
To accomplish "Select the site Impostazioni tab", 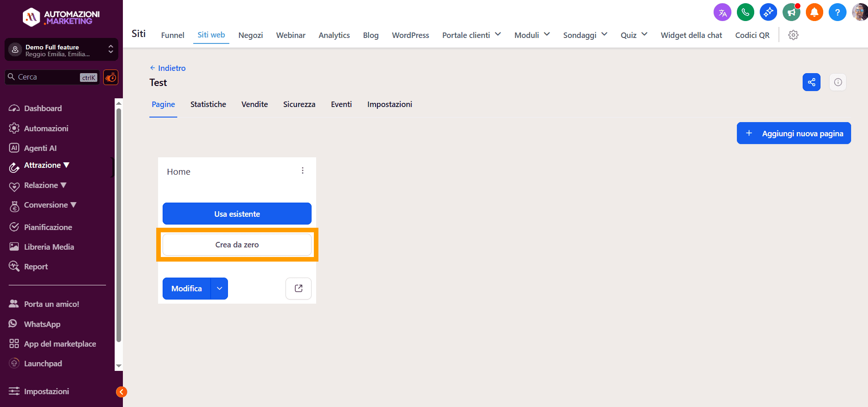I will [x=390, y=104].
